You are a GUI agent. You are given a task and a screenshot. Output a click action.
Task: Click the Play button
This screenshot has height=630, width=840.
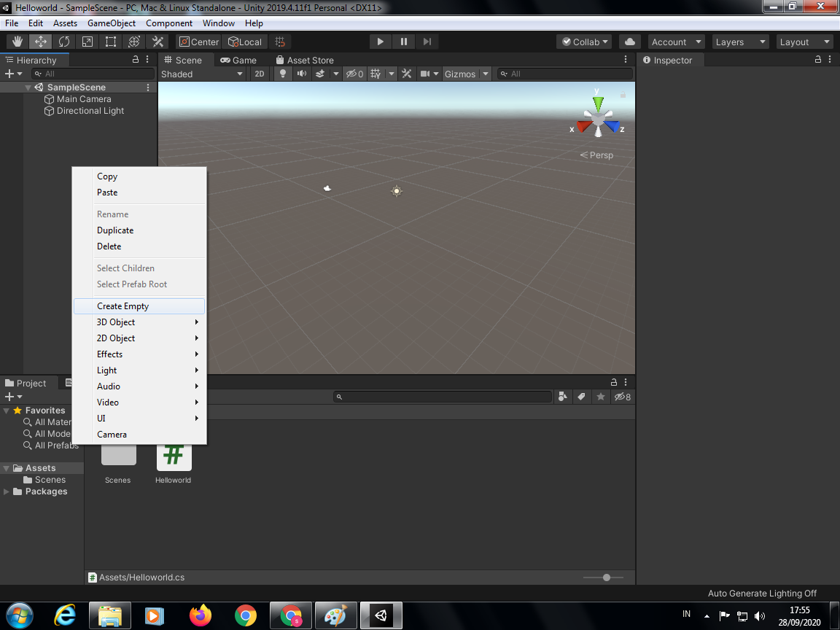[380, 42]
